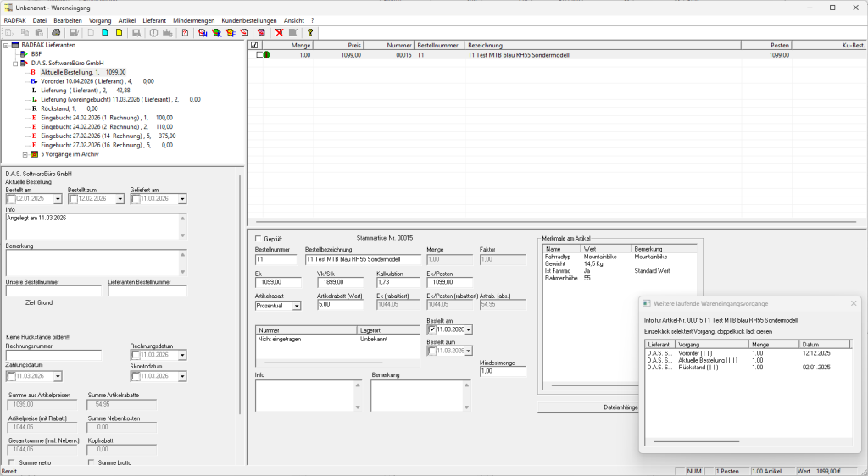Click the Rechnungsnummer input field
This screenshot has height=476, width=868.
tap(53, 355)
